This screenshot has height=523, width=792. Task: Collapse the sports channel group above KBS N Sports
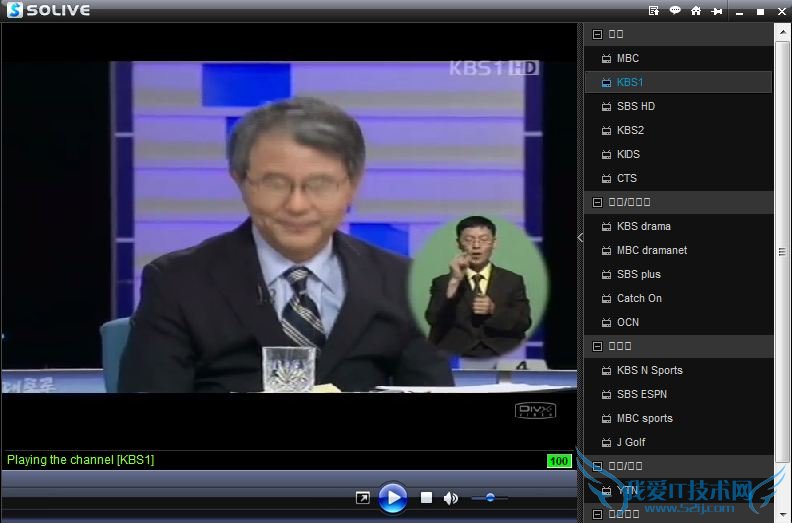click(x=597, y=346)
